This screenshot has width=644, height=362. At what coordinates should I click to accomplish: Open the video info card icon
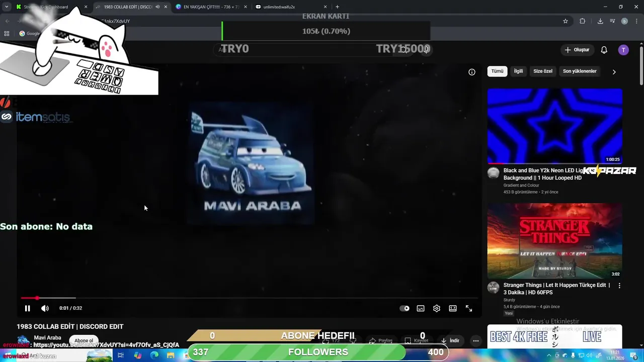[x=472, y=72]
